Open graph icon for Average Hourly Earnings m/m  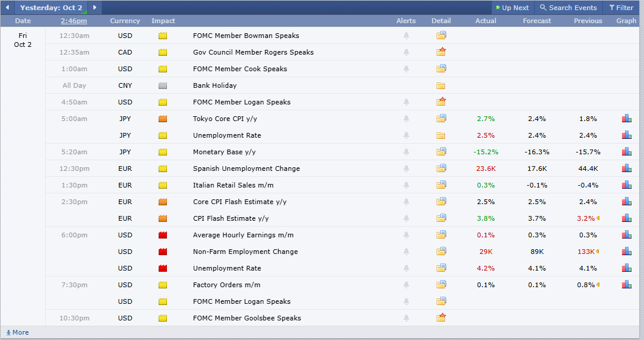click(x=626, y=234)
